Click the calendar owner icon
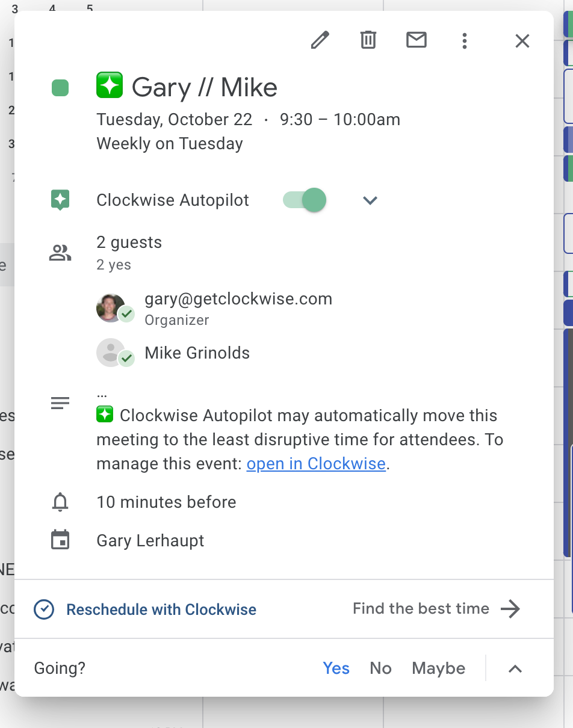The height and width of the screenshot is (728, 573). [x=60, y=540]
